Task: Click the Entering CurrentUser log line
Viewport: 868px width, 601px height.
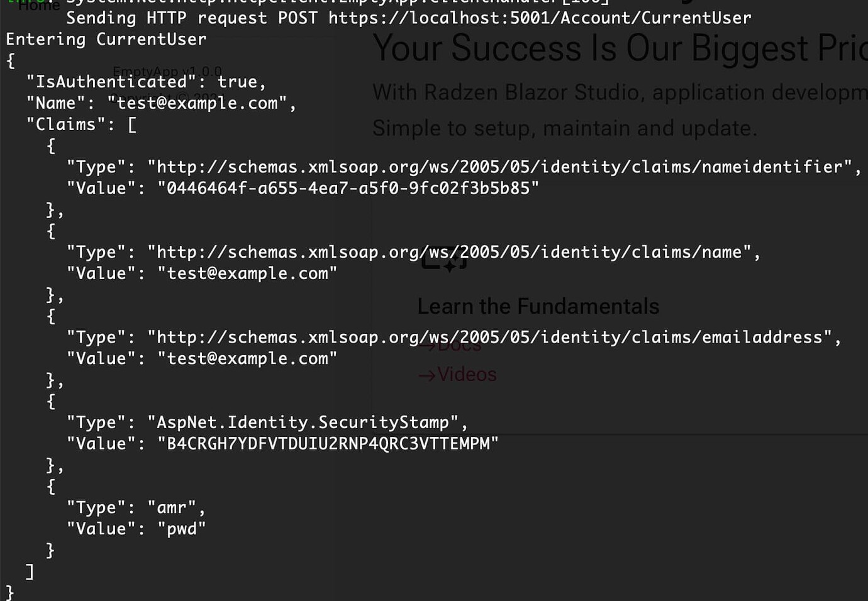Action: (106, 40)
